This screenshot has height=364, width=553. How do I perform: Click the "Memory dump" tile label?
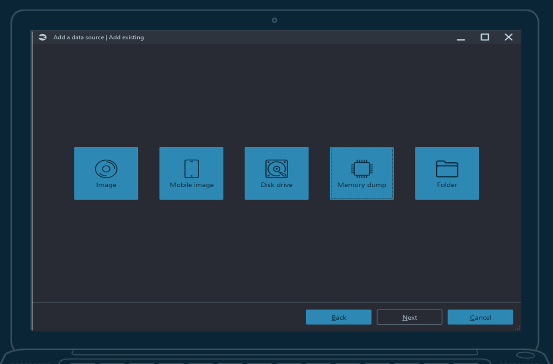[x=362, y=185]
